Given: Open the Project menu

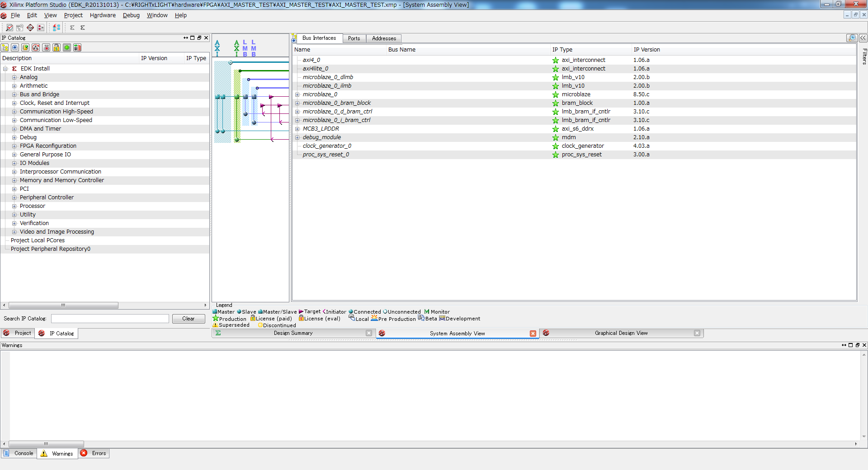Looking at the screenshot, I should (x=73, y=15).
